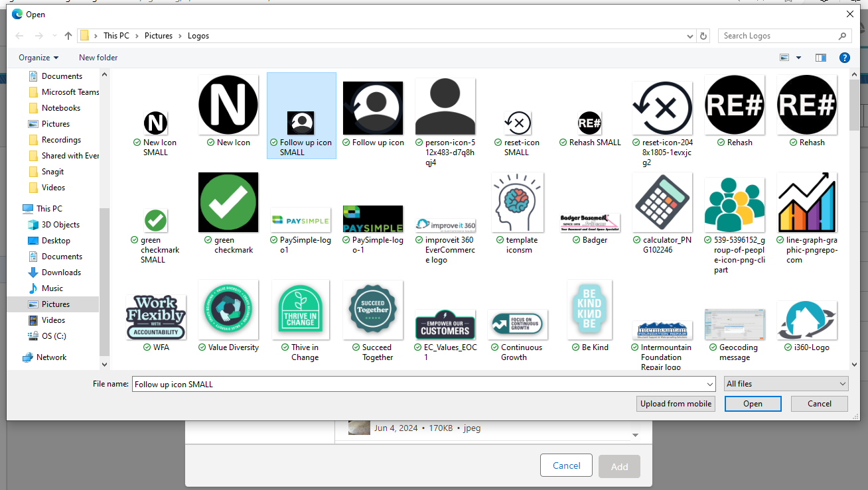868x490 pixels.
Task: Select the OS (C:) drive
Action: [48, 336]
